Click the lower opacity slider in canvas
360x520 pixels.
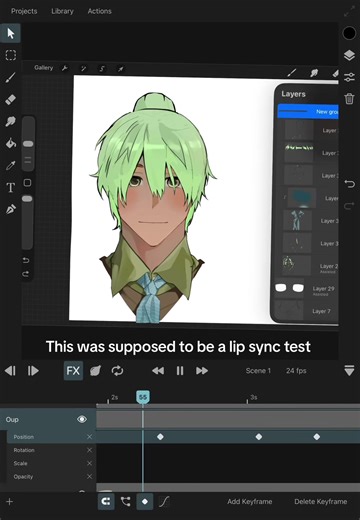click(27, 222)
